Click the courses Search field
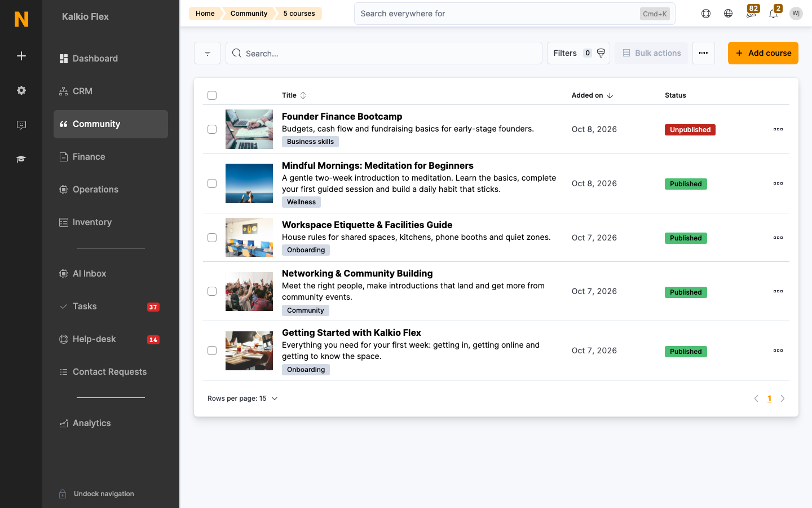Viewport: 812px width, 508px height. tap(384, 53)
